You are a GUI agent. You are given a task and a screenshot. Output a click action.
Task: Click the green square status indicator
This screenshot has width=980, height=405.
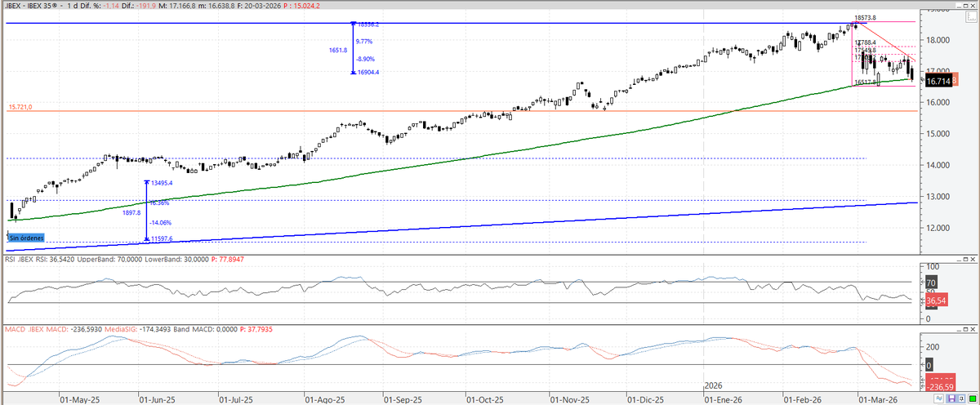[x=973, y=398]
